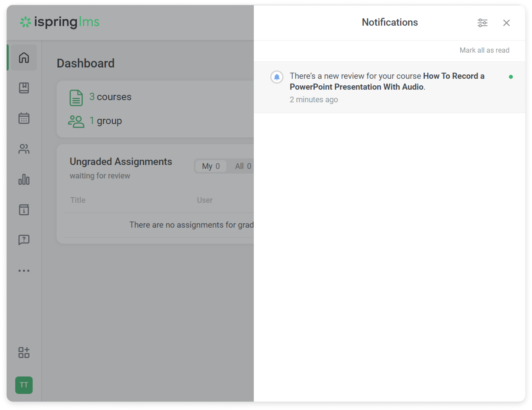Viewport: 532px width, 410px height.
Task: Open the 1 group link
Action: click(x=106, y=121)
